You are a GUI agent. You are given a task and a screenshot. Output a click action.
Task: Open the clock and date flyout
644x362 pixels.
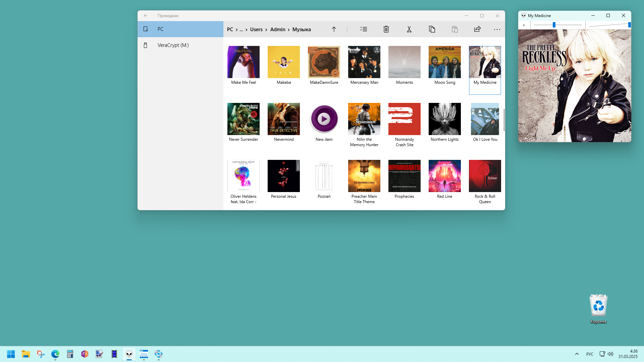[x=628, y=354]
